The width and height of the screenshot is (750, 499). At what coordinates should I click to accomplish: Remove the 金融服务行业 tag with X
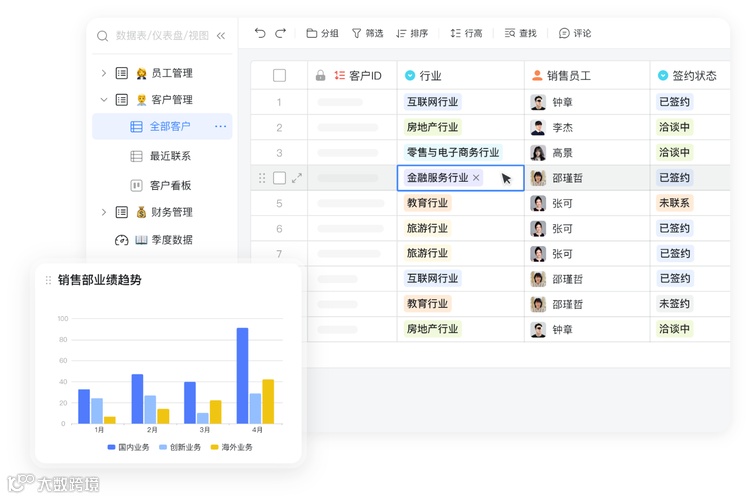pyautogui.click(x=476, y=177)
